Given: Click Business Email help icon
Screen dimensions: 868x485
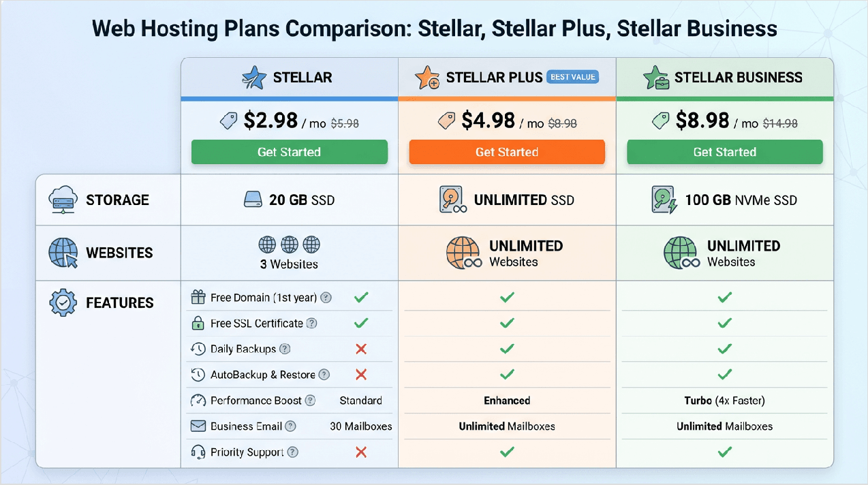Looking at the screenshot, I should [291, 426].
